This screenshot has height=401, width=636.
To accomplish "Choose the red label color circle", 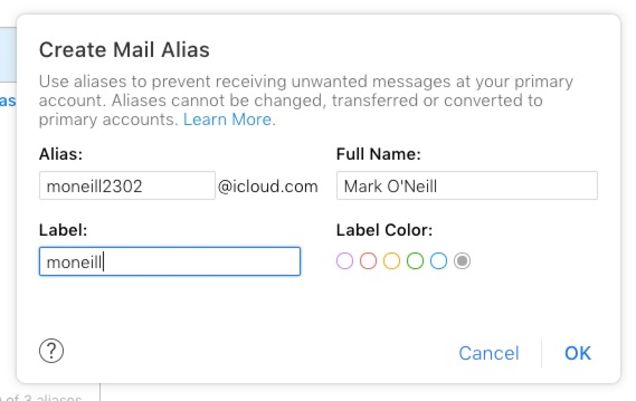I will [x=368, y=261].
